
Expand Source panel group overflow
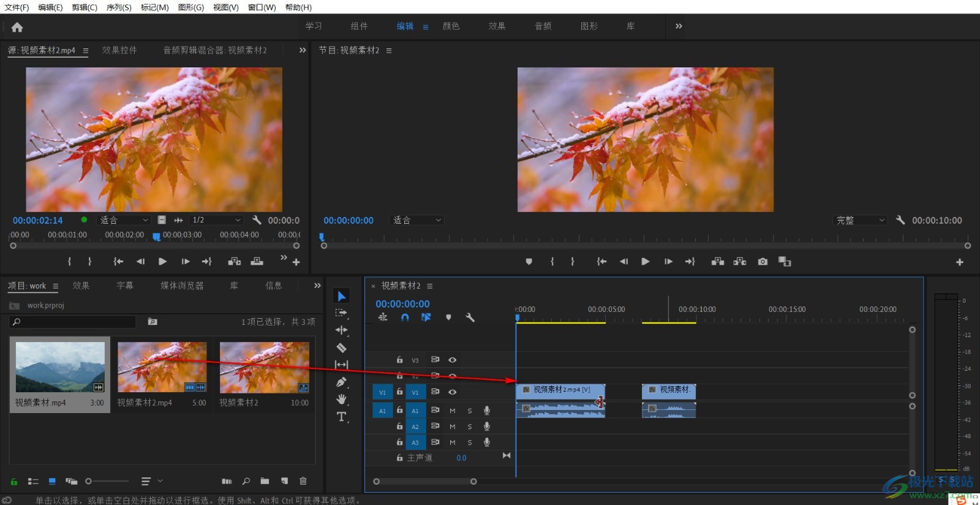pyautogui.click(x=303, y=50)
